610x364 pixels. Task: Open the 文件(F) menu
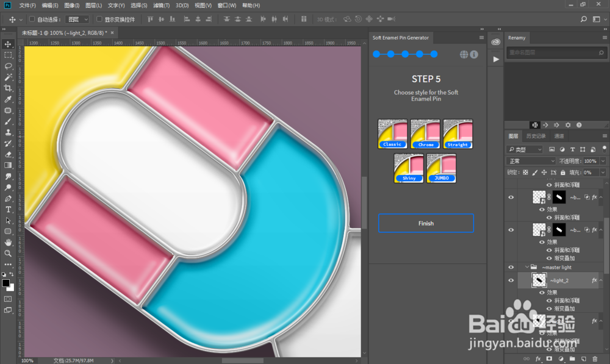pos(27,5)
